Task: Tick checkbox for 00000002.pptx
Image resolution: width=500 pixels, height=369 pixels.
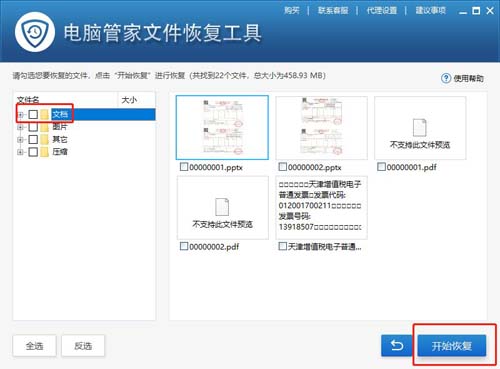Action: [282, 167]
